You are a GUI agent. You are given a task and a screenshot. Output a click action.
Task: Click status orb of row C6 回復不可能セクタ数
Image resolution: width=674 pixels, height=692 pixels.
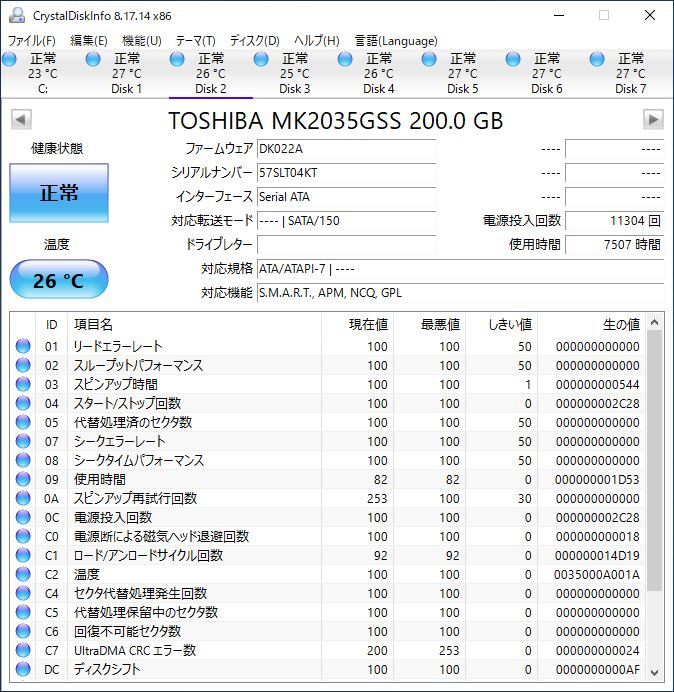[23, 631]
